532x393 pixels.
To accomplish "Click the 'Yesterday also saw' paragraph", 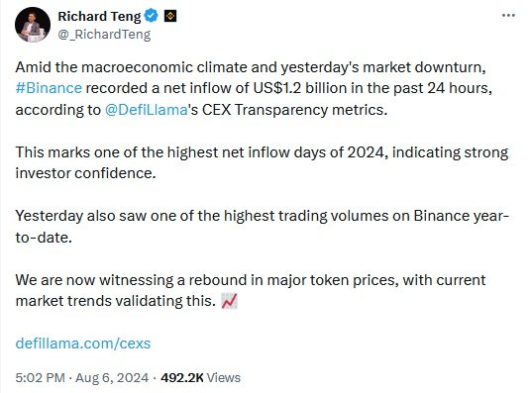I will [263, 226].
